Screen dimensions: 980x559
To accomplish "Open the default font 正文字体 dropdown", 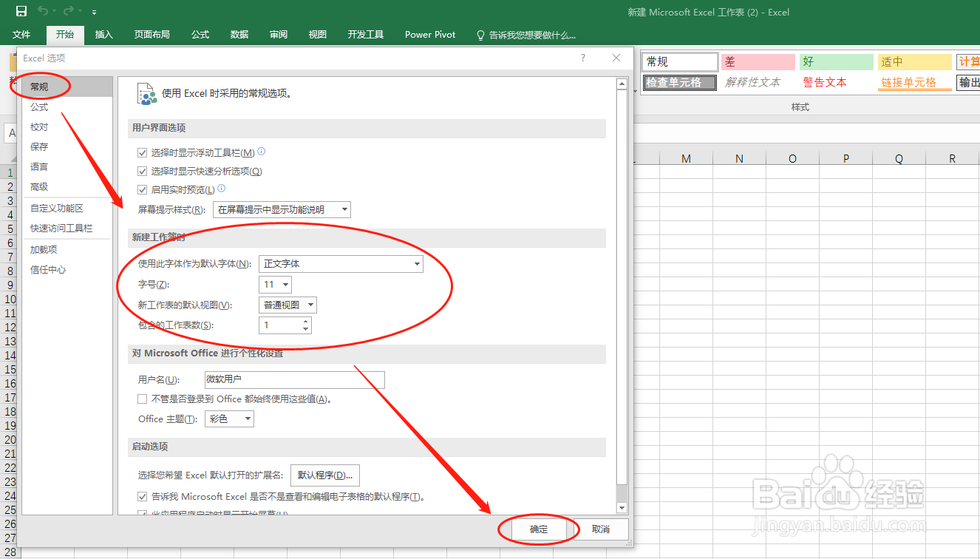I will (341, 263).
